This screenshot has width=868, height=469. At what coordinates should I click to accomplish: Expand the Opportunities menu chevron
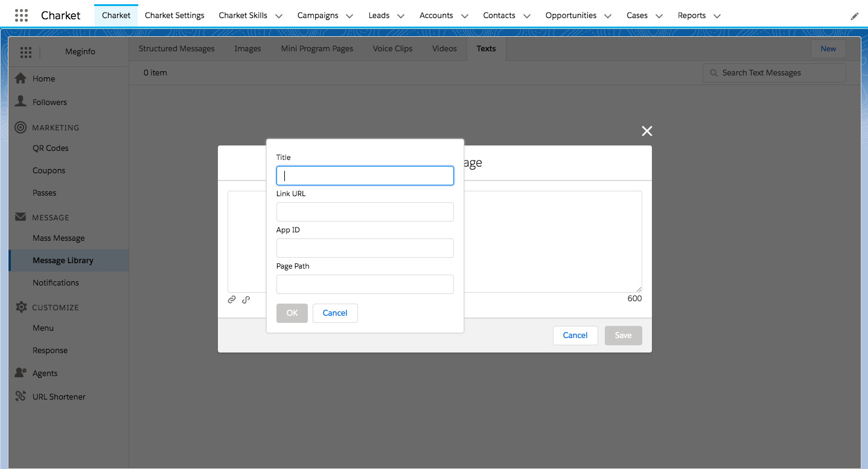(607, 16)
